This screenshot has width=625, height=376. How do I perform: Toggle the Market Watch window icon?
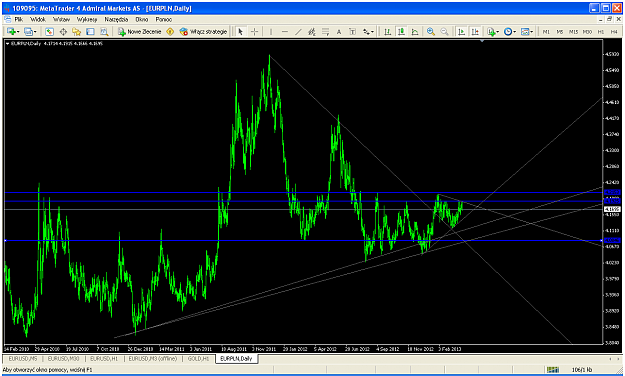click(49, 31)
